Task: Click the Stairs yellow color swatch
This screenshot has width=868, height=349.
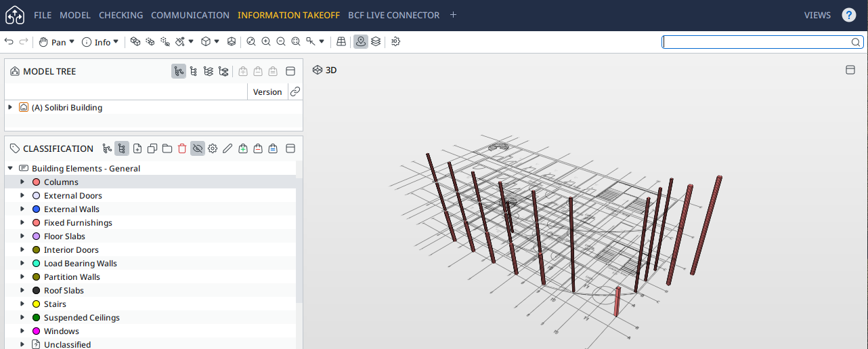Action: [37, 304]
